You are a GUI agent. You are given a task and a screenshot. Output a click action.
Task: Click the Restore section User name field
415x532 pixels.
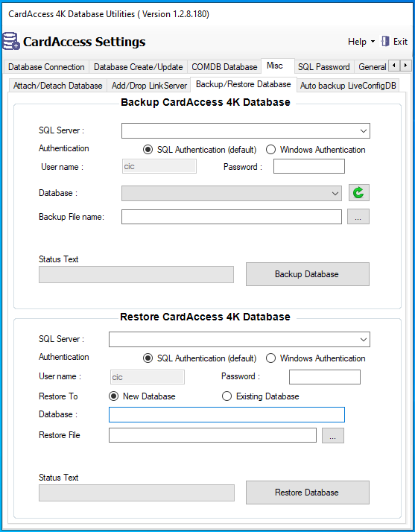click(148, 377)
